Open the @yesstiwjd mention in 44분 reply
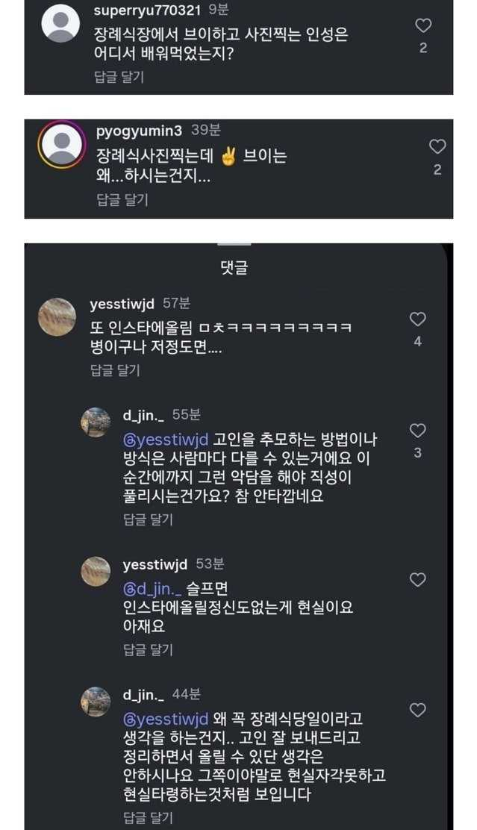The width and height of the screenshot is (477, 830). coord(166,719)
